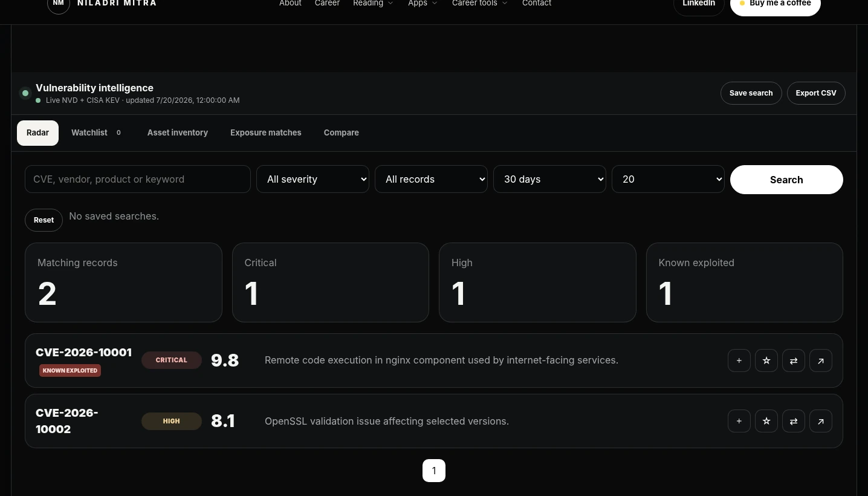The width and height of the screenshot is (868, 496).
Task: Click the OpenSSL validation issue description
Action: click(387, 421)
